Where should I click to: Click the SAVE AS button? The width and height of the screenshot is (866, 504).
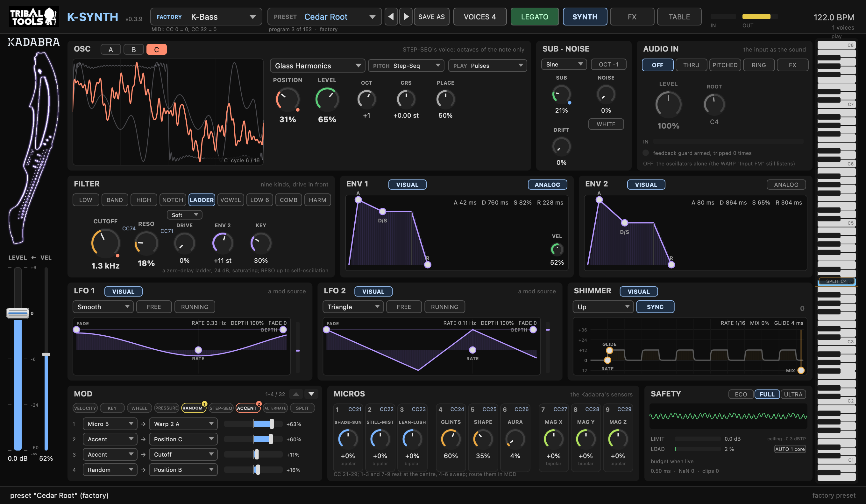pyautogui.click(x=431, y=17)
